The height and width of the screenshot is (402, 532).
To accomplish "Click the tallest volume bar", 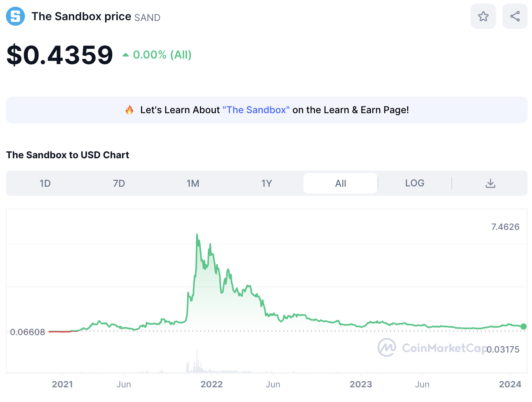I will 197,361.
